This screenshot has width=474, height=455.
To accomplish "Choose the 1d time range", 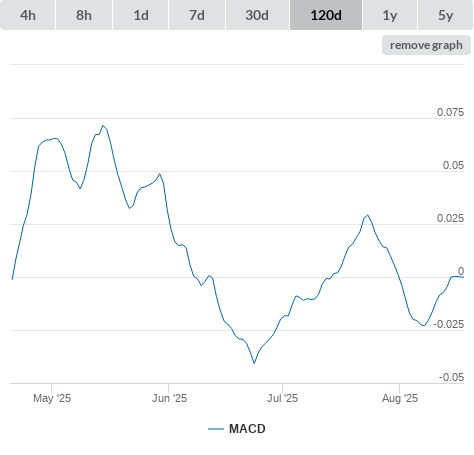I will 141,15.
